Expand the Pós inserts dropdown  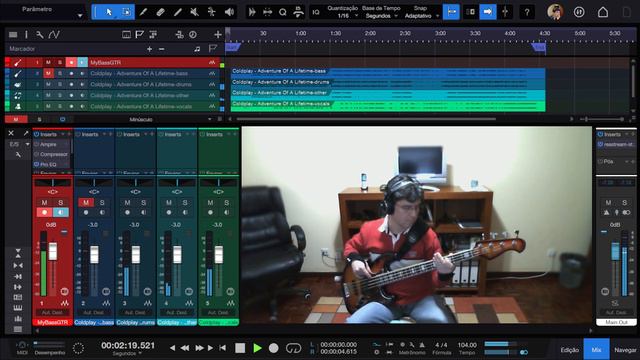point(627,162)
